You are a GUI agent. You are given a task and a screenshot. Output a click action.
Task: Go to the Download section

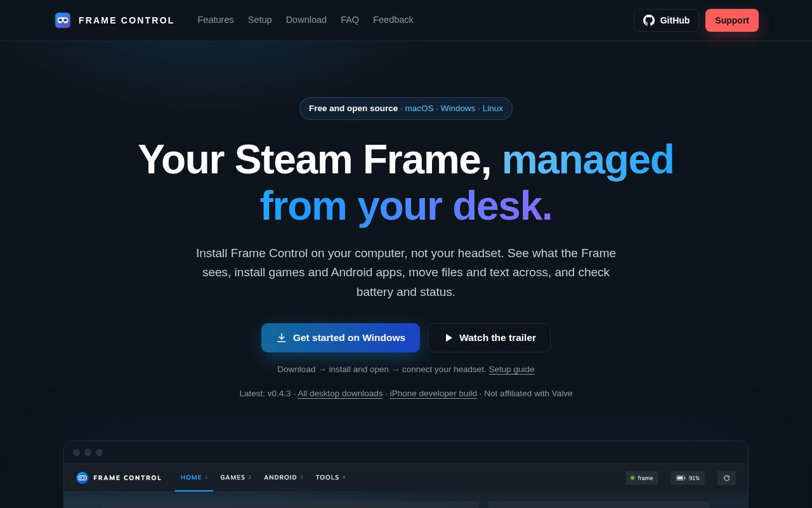click(306, 20)
